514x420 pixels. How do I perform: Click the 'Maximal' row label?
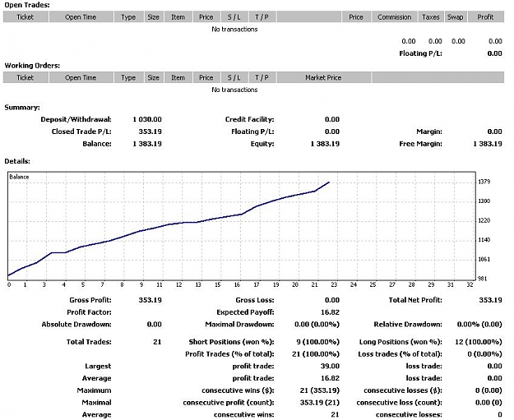coord(97,403)
